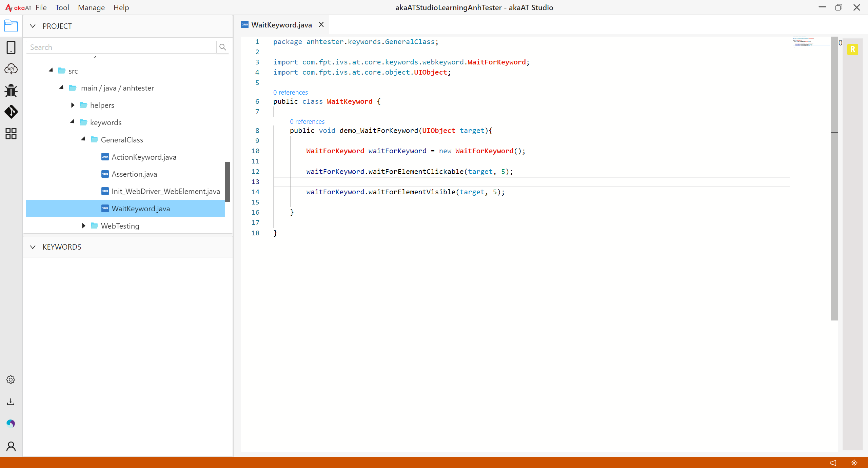The image size is (868, 468).
Task: Click Java file icon beside Assertion.java
Action: coord(105,174)
